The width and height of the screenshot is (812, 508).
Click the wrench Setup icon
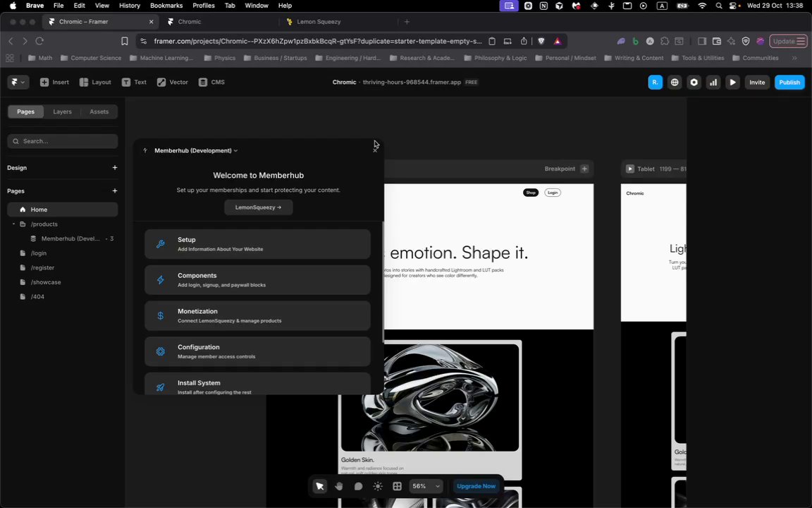(x=161, y=244)
